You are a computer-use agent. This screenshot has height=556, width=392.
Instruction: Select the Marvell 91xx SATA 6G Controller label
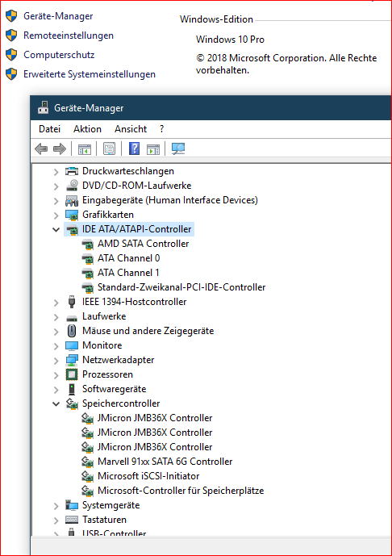[x=165, y=462]
